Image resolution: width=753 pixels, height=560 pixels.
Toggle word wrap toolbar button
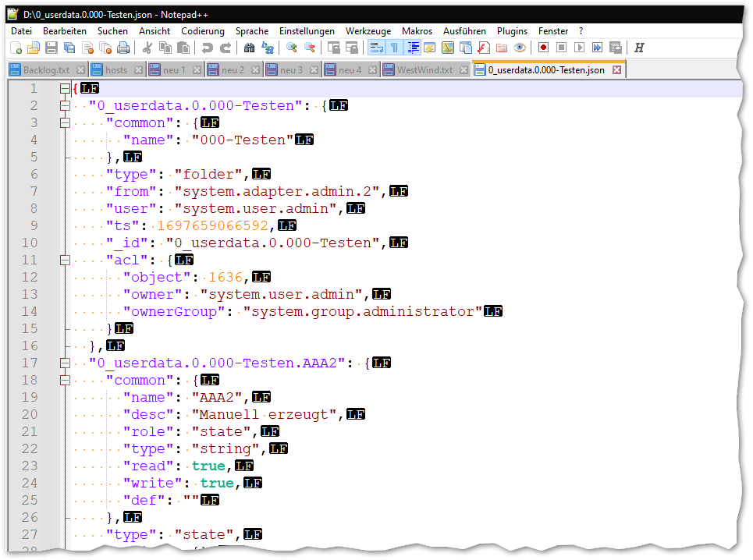376,48
